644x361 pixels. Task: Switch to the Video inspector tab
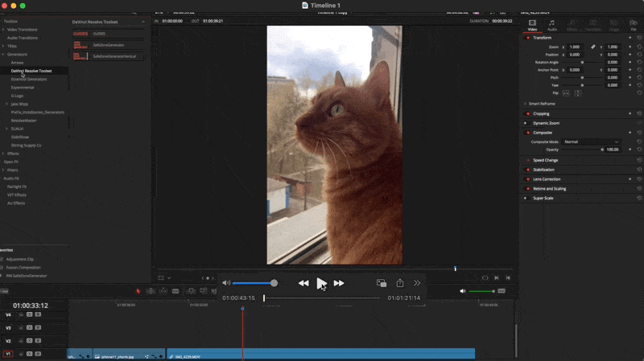tap(532, 25)
